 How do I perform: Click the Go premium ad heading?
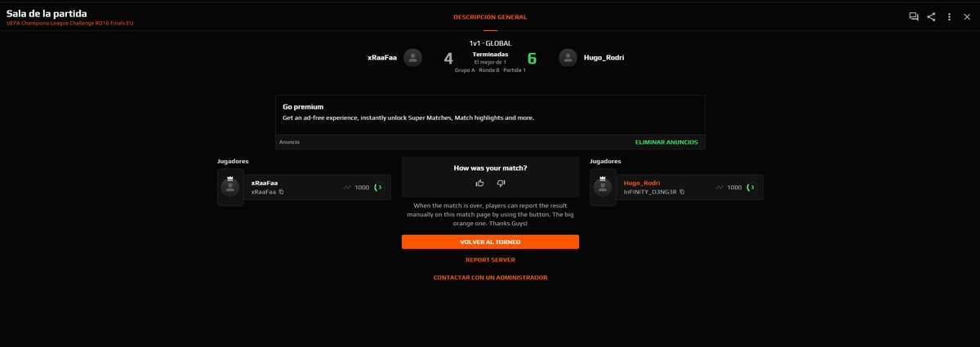[303, 106]
